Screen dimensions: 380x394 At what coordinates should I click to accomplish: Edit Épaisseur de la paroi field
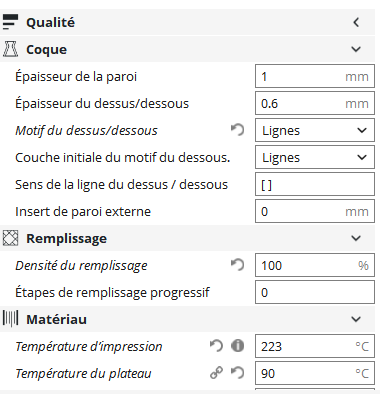(315, 76)
